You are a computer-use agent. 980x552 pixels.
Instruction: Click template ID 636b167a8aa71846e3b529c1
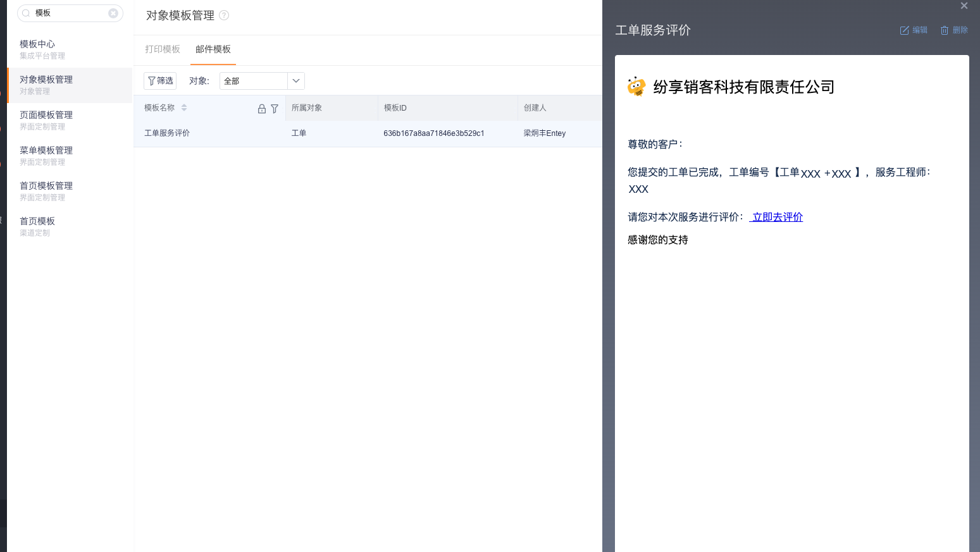pyautogui.click(x=434, y=133)
